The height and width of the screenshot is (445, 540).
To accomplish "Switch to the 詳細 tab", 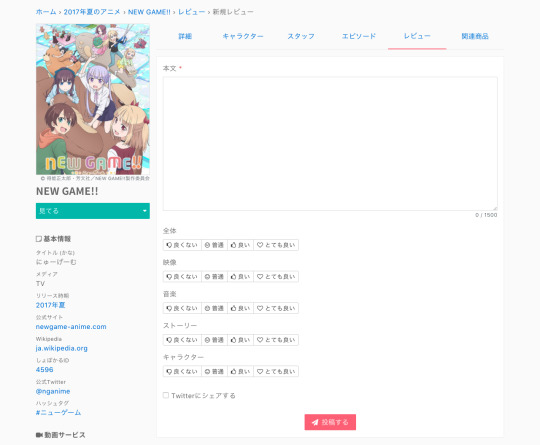I will [x=185, y=36].
